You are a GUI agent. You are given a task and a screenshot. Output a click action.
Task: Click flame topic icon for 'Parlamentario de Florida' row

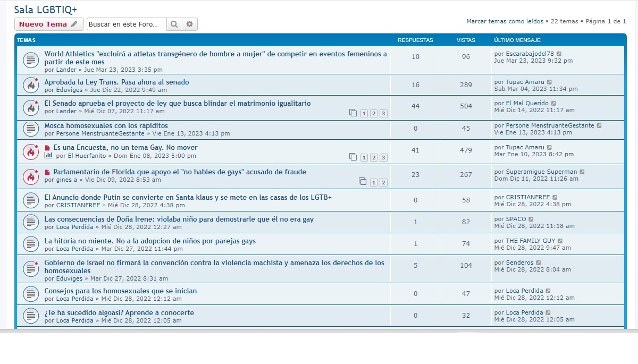[31, 176]
